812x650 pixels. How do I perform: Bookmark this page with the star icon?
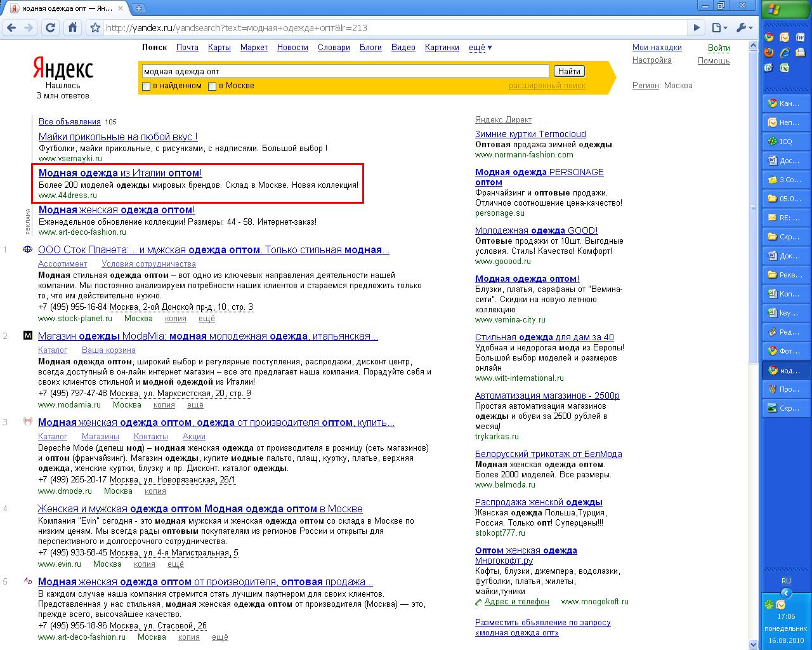[x=95, y=28]
